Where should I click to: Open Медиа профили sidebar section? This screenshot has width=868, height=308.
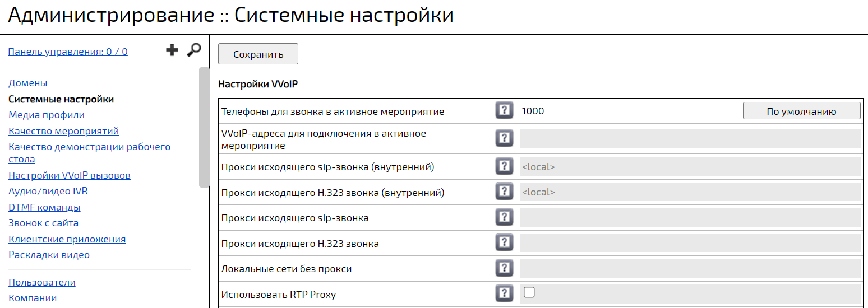47,115
